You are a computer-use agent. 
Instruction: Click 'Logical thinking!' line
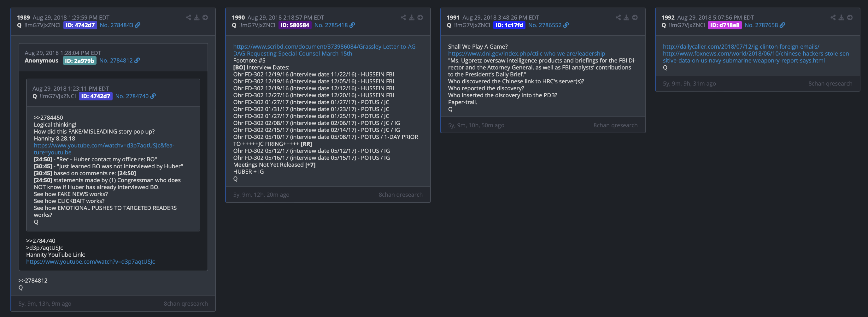tap(55, 124)
